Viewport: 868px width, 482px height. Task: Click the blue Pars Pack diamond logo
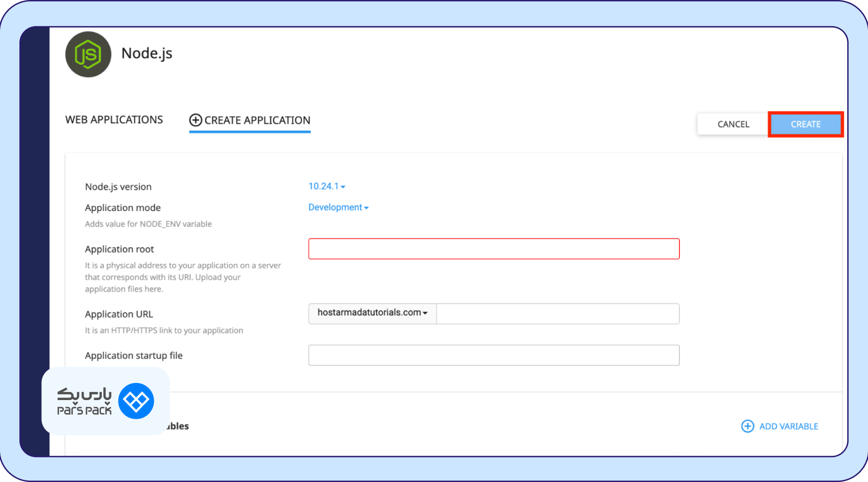coord(136,401)
